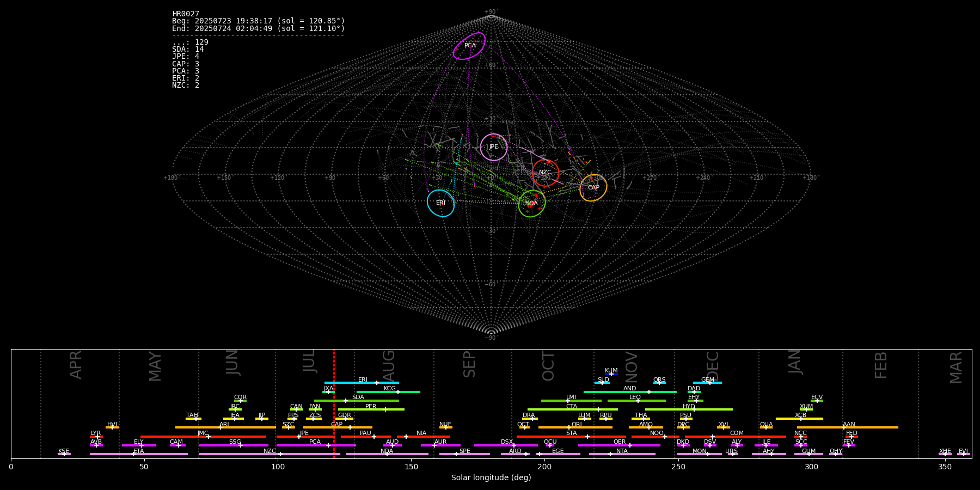This screenshot has width=980, height=490.
Task: Click the green AND activity bar
Action: [630, 391]
